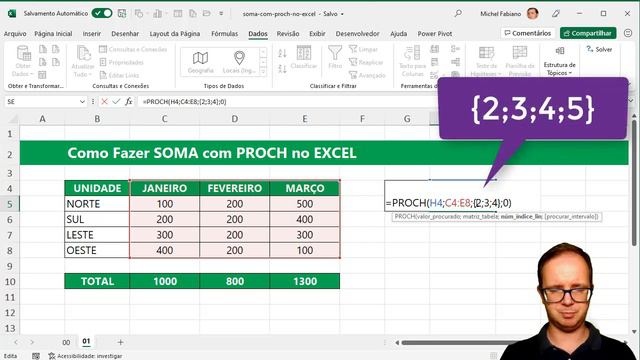640x360 pixels.
Task: Select sheet tab 01
Action: [x=86, y=341]
